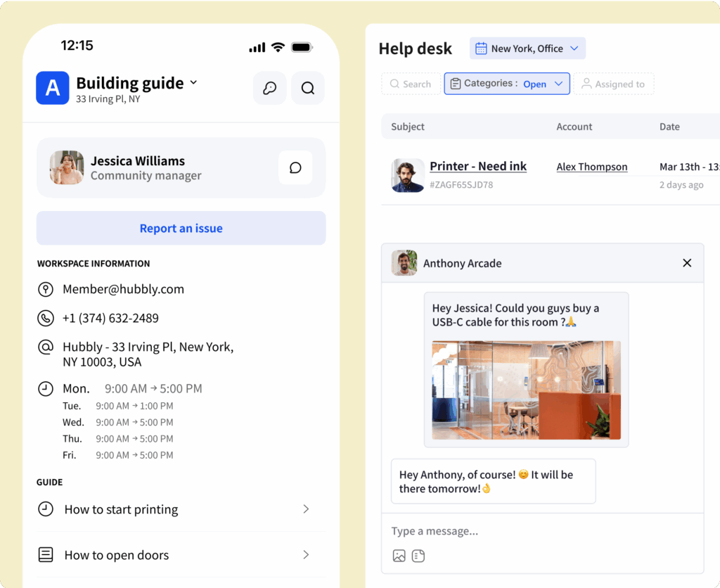Open the Printer - Need ink ticket

click(x=478, y=166)
